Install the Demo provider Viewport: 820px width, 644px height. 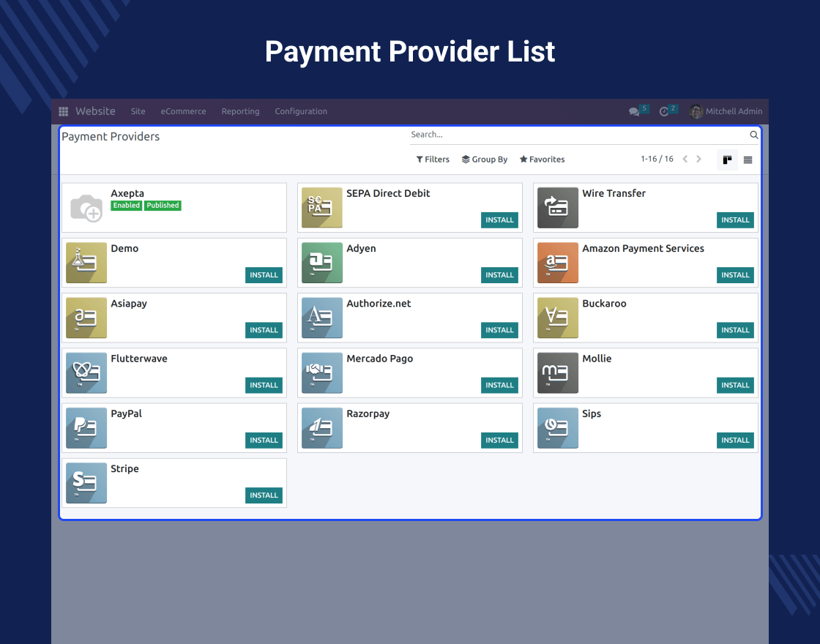click(x=264, y=275)
